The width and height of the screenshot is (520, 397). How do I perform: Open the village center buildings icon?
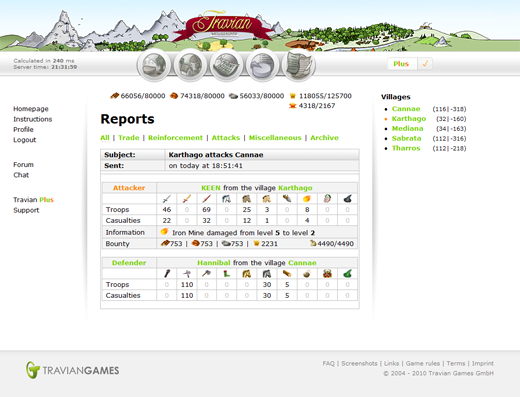click(x=190, y=65)
